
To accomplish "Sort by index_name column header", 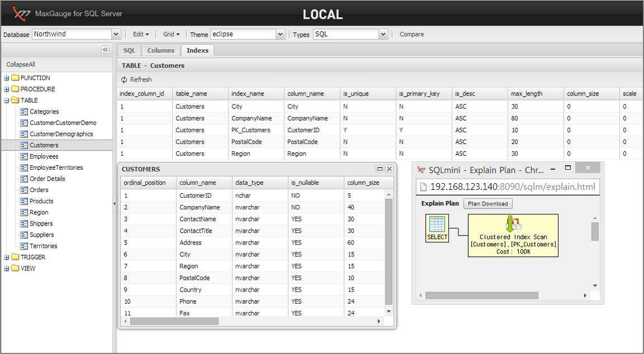I will tap(256, 94).
